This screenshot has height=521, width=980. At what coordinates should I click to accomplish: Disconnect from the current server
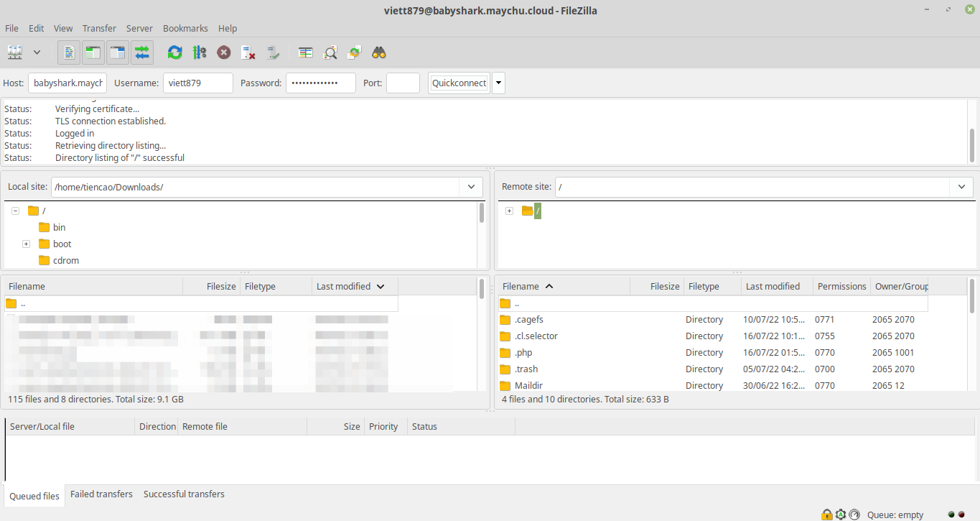[x=248, y=52]
